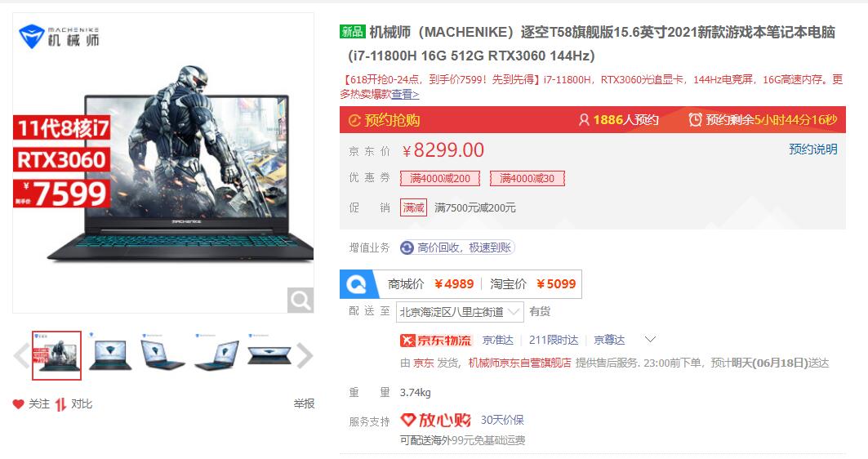Expand the 京东物流 services chevron
This screenshot has height=459, width=868.
pyautogui.click(x=651, y=340)
